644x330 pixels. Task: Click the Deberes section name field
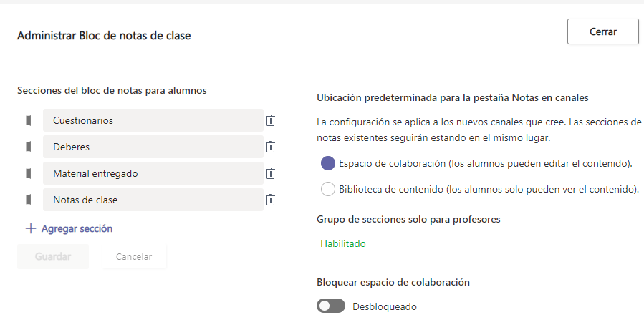(x=153, y=147)
